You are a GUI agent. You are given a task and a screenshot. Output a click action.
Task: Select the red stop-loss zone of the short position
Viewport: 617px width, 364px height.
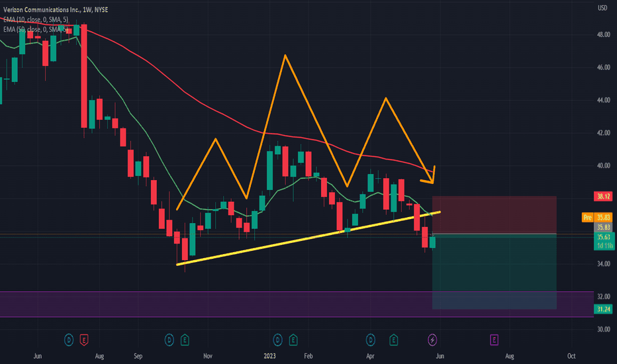(495, 215)
